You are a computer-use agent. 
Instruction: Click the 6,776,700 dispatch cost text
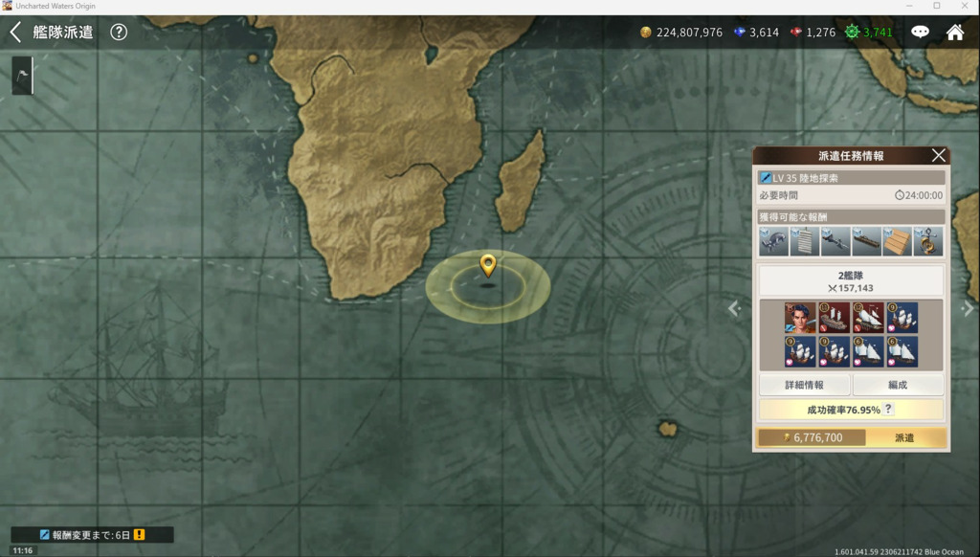pyautogui.click(x=818, y=437)
